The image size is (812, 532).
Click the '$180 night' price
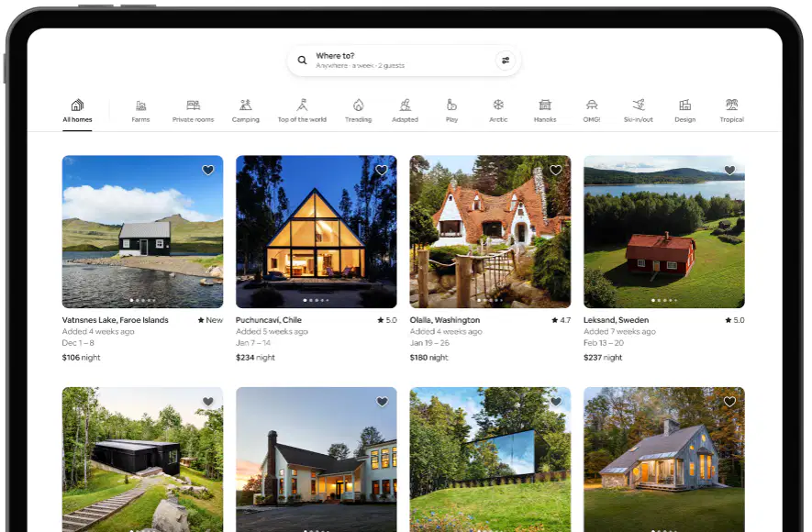(x=428, y=357)
